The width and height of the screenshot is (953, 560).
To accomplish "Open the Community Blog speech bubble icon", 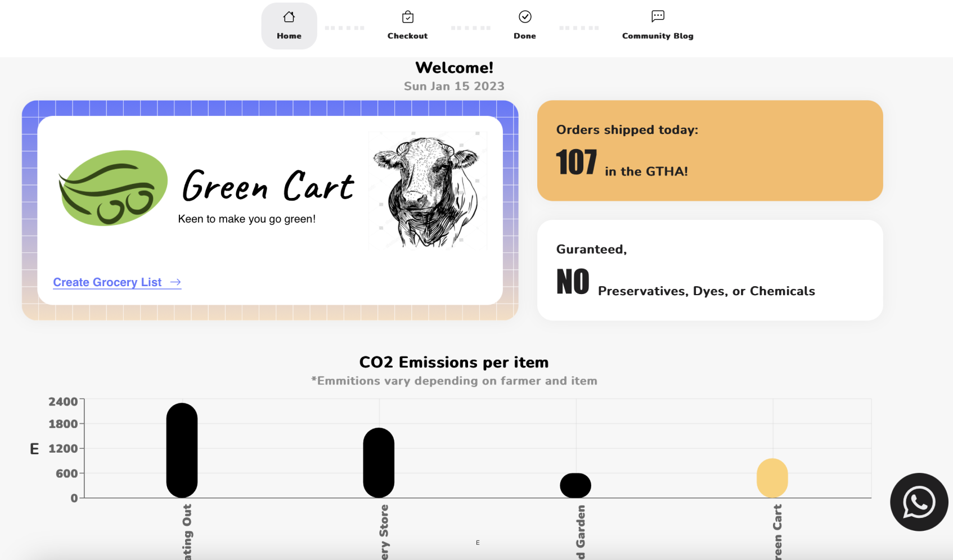I will (x=657, y=16).
